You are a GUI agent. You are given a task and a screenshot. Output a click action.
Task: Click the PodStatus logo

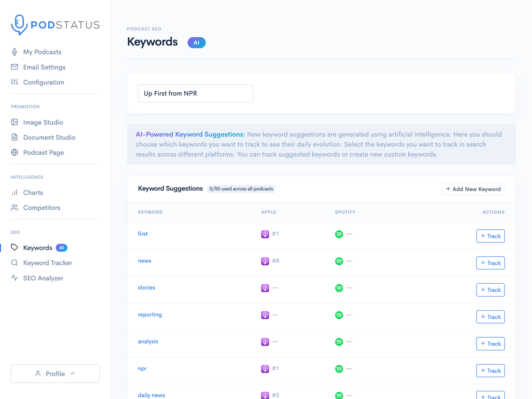pos(55,25)
